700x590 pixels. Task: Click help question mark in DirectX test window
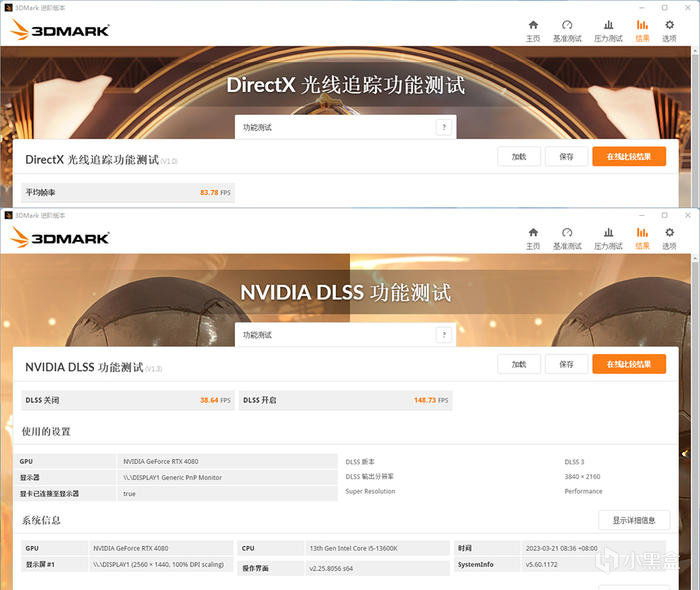pos(444,127)
